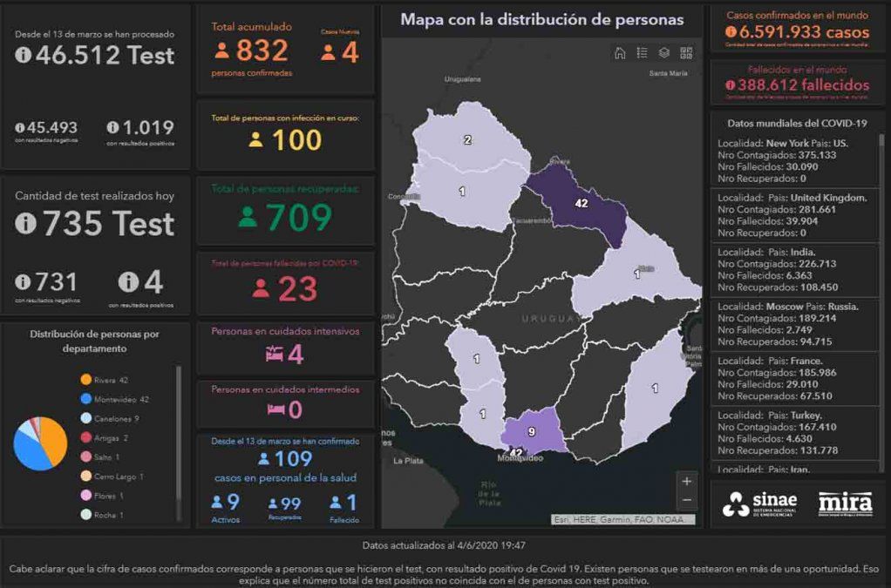Zoom in on the map with plus
891x588 pixels.
coord(687,481)
